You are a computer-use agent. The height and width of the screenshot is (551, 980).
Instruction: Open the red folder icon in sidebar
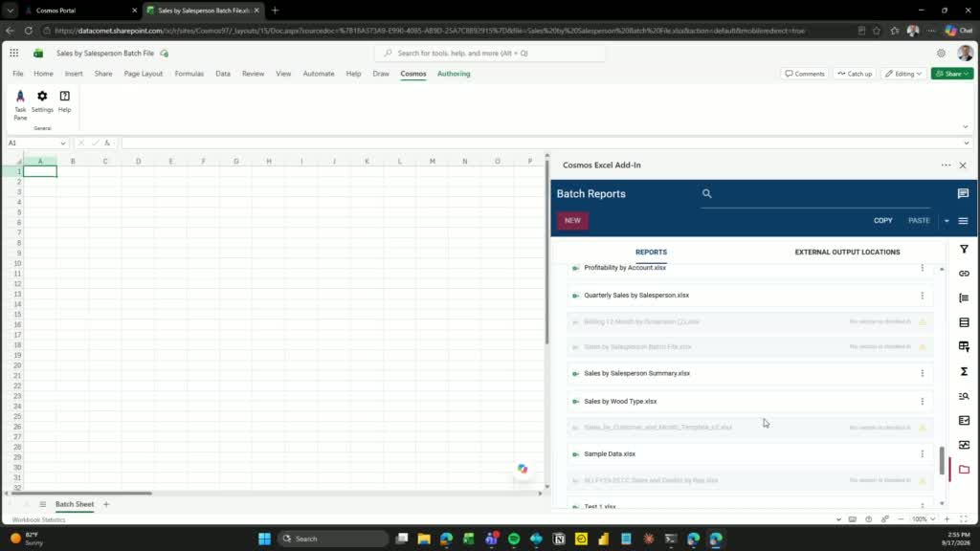tap(964, 469)
